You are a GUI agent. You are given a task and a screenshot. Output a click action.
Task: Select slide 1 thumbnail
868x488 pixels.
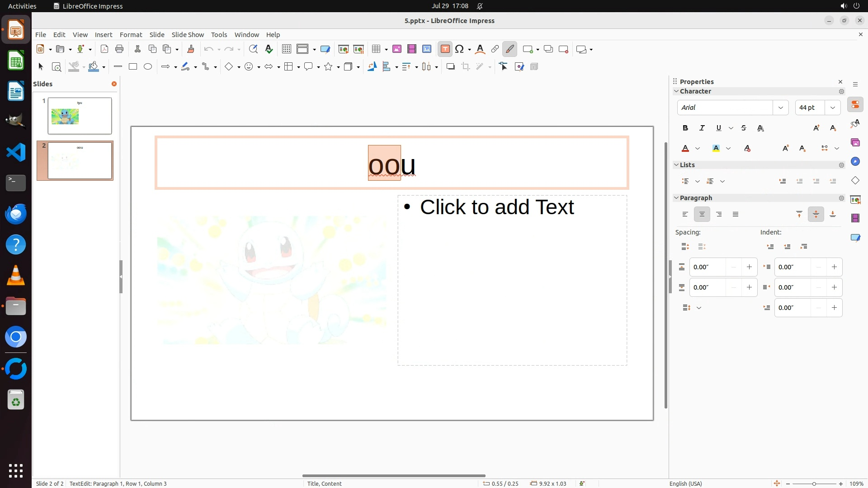(80, 116)
